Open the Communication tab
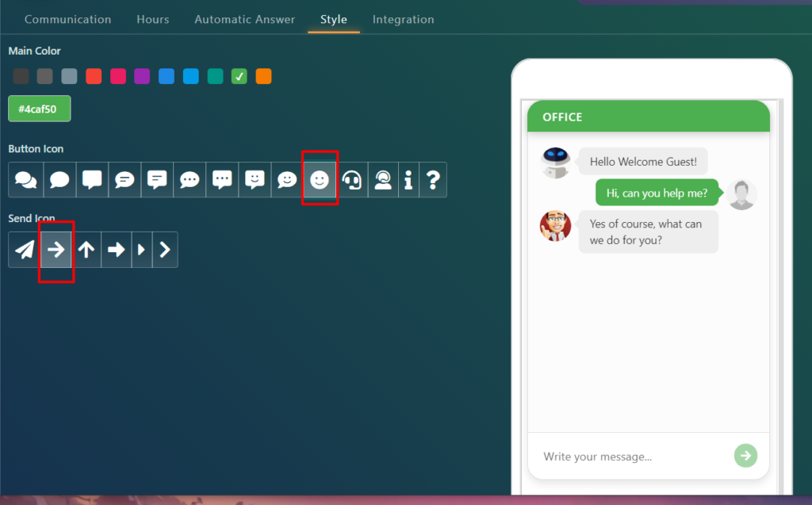This screenshot has height=505, width=812. 68,19
